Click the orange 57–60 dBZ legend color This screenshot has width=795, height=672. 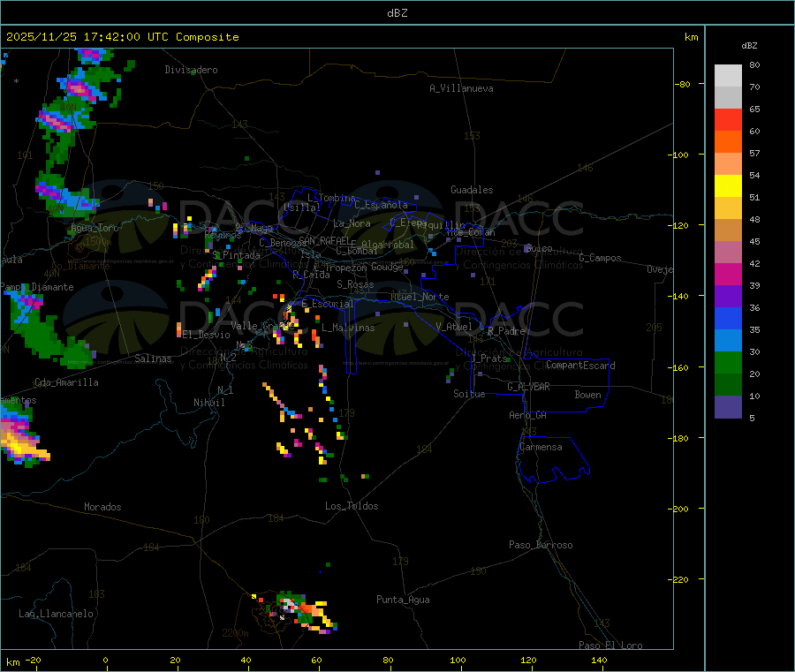[x=728, y=142]
